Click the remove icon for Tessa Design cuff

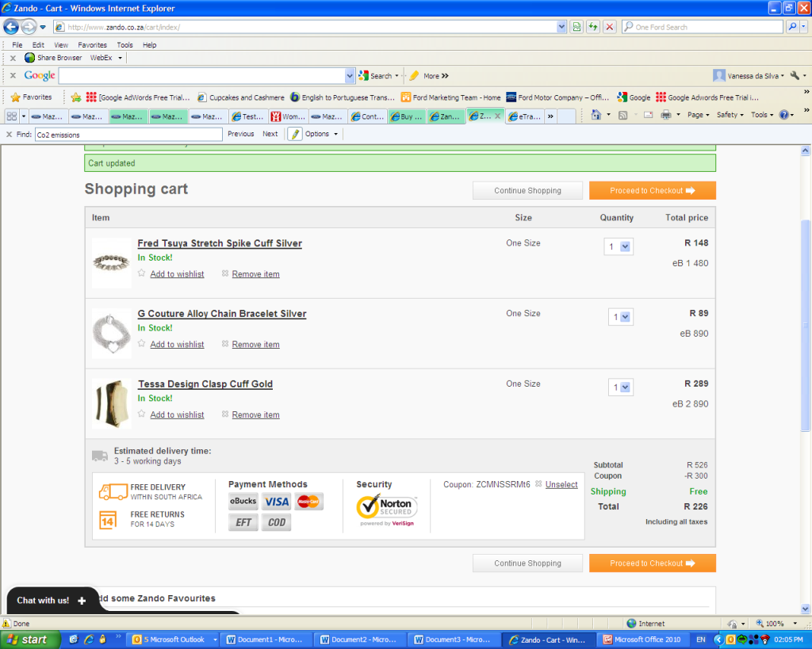point(225,414)
